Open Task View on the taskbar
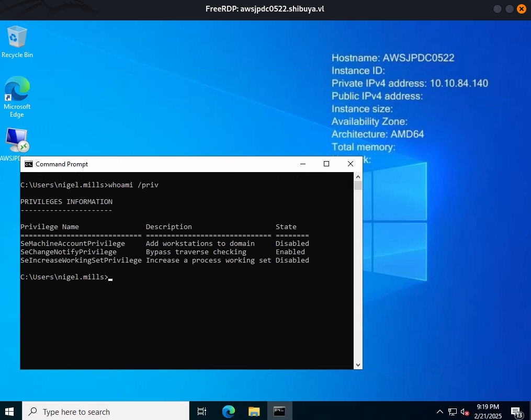 [x=202, y=412]
